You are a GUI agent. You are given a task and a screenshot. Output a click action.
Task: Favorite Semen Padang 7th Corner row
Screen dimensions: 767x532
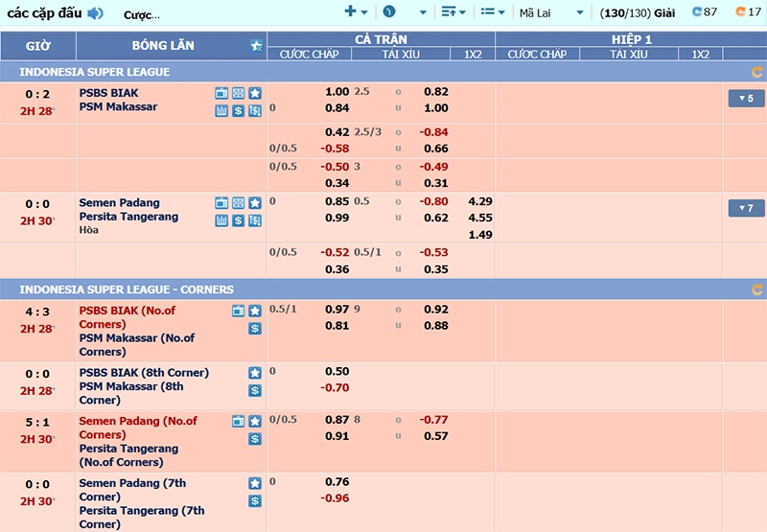point(255,483)
